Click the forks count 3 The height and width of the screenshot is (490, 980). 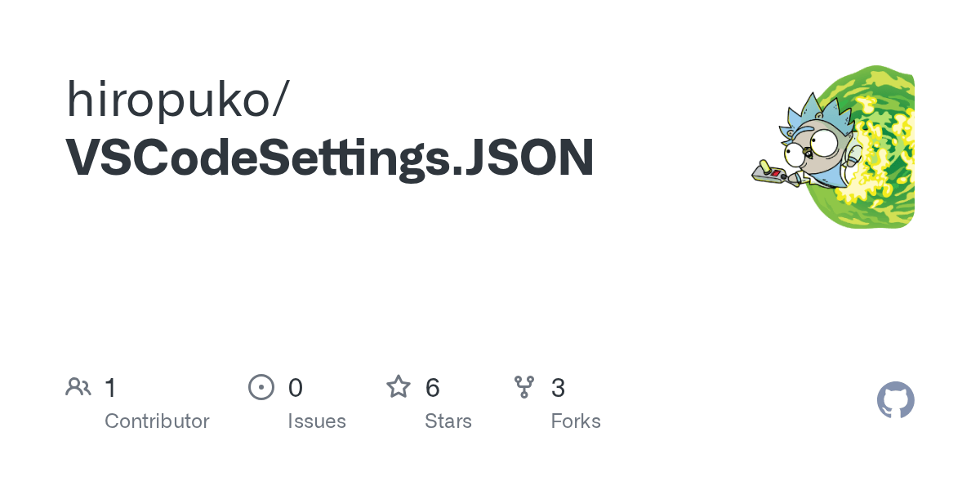[559, 388]
